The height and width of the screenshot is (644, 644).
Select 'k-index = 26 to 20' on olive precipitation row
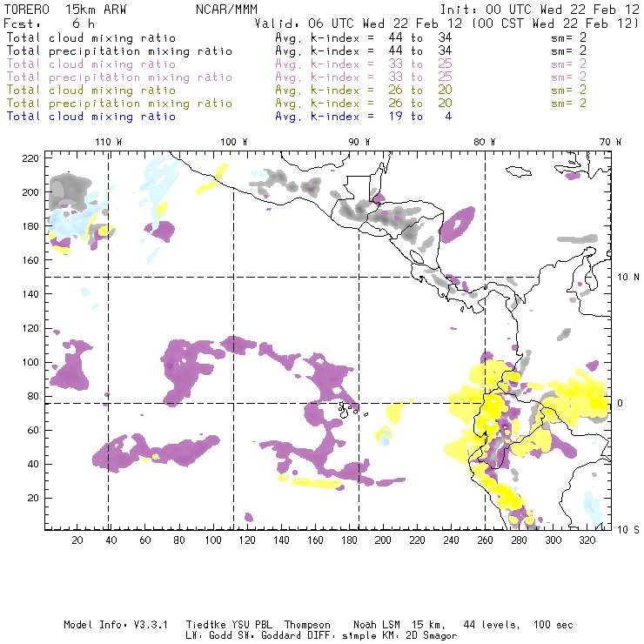click(x=381, y=104)
